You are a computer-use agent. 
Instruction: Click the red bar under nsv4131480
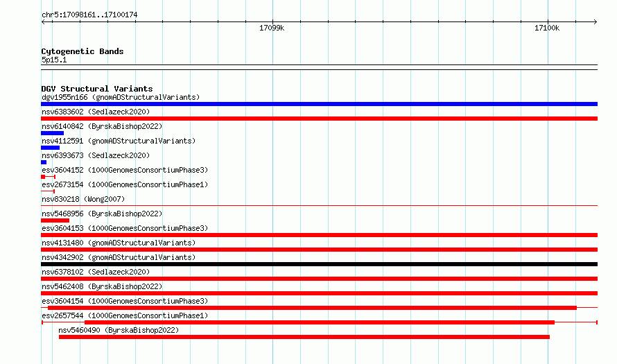coord(319,250)
